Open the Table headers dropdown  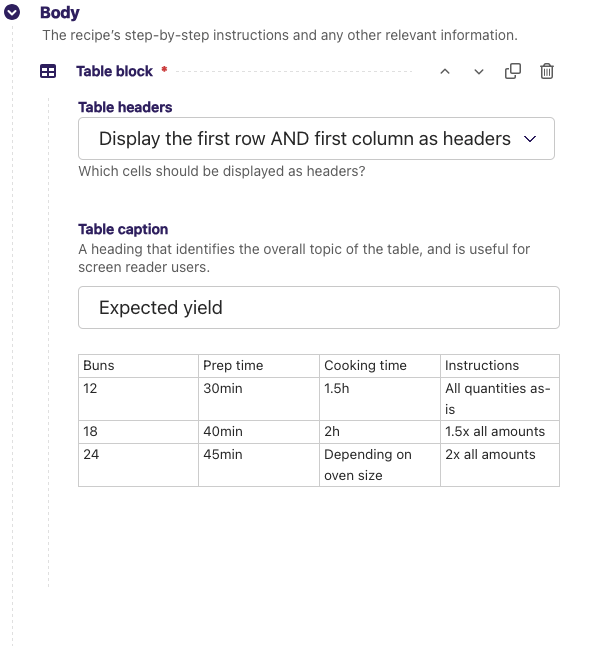pos(316,139)
